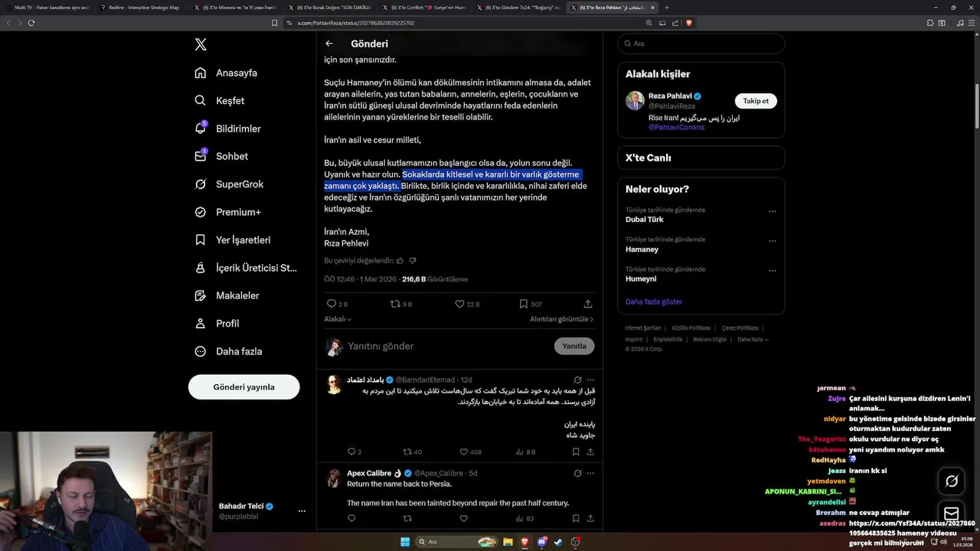Click Daha fazla göster under trends

point(654,302)
